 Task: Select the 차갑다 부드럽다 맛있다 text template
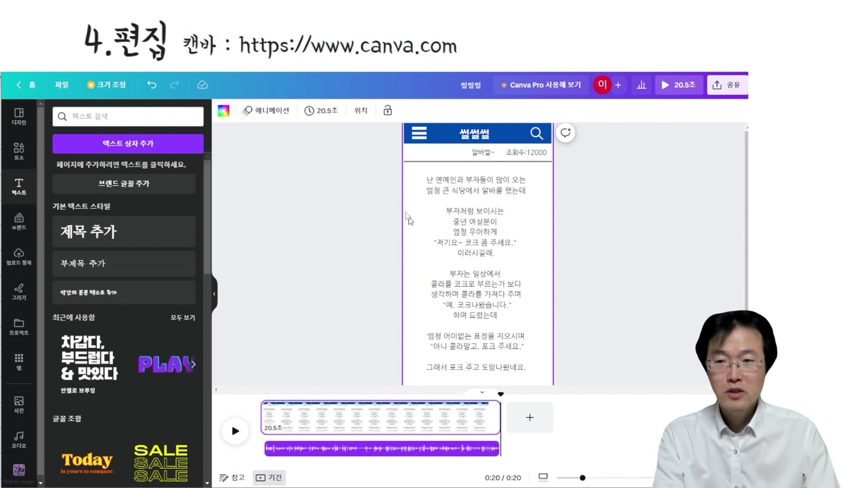click(x=89, y=363)
